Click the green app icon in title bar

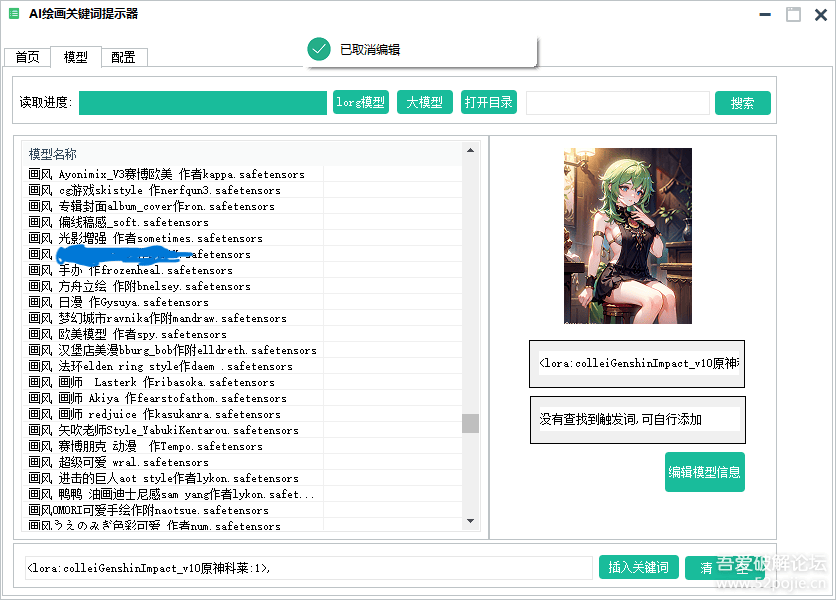pos(14,14)
